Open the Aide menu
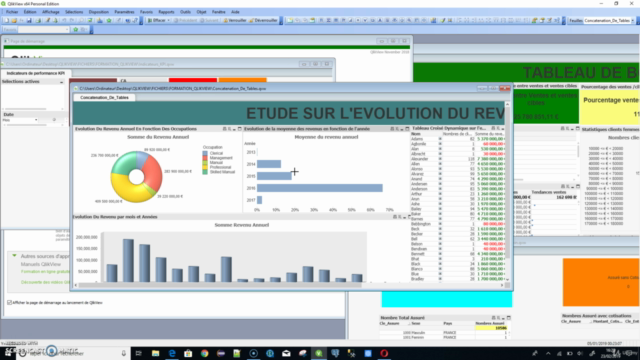The height and width of the screenshot is (360, 640). [x=236, y=12]
